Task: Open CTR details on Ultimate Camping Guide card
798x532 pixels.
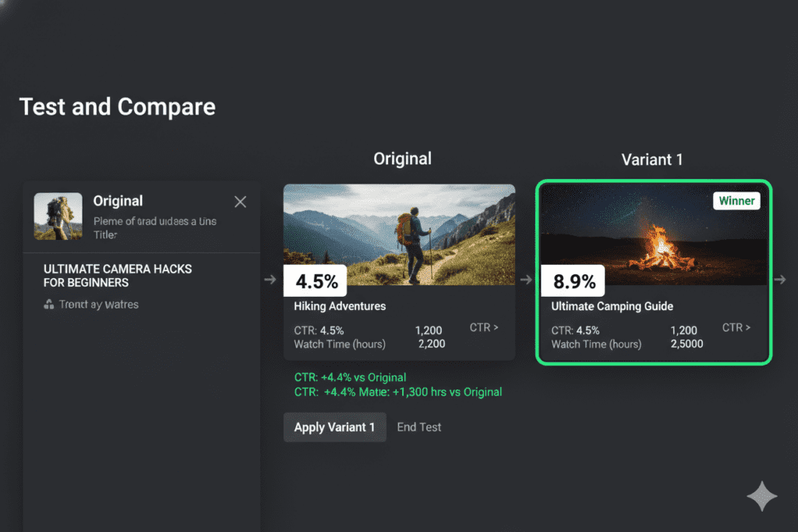Action: (x=736, y=328)
